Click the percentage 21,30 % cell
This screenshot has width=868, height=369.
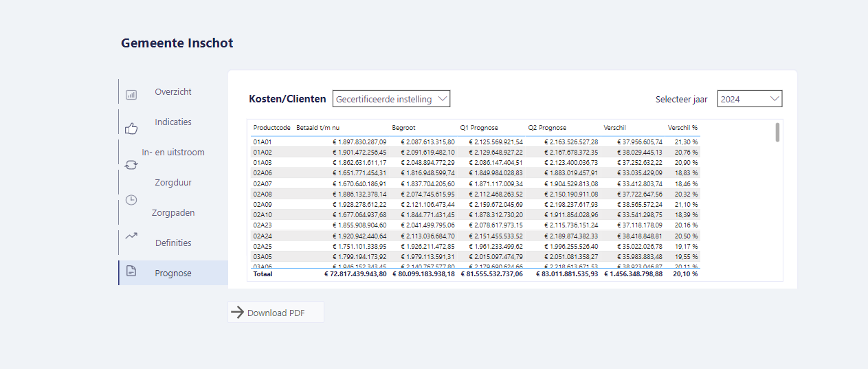(687, 142)
